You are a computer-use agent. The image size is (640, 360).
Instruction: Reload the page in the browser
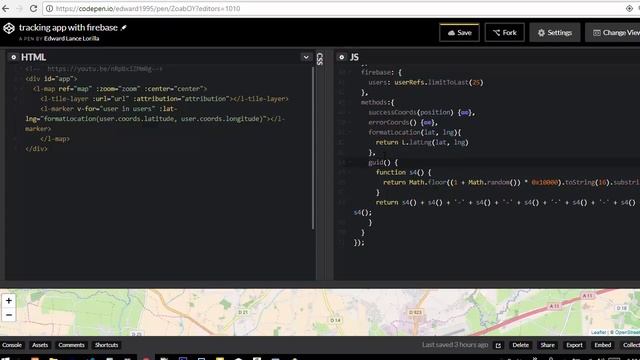pyautogui.click(x=33, y=8)
